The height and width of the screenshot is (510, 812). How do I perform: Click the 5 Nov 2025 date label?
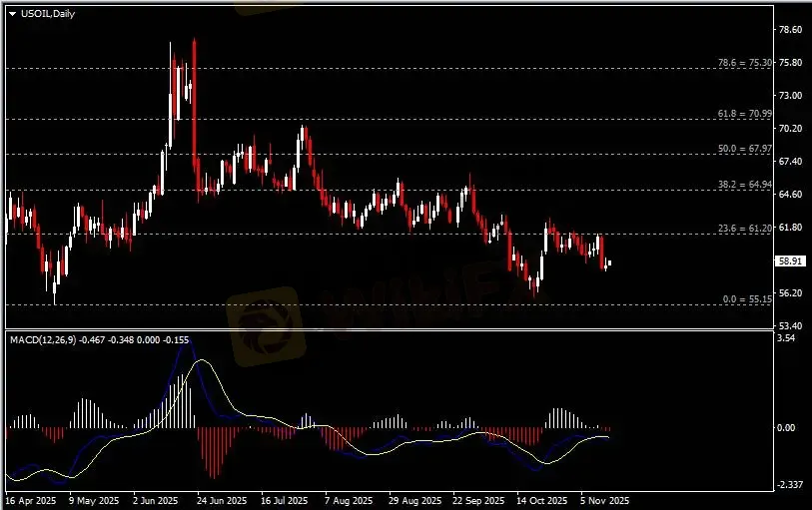[x=605, y=501]
